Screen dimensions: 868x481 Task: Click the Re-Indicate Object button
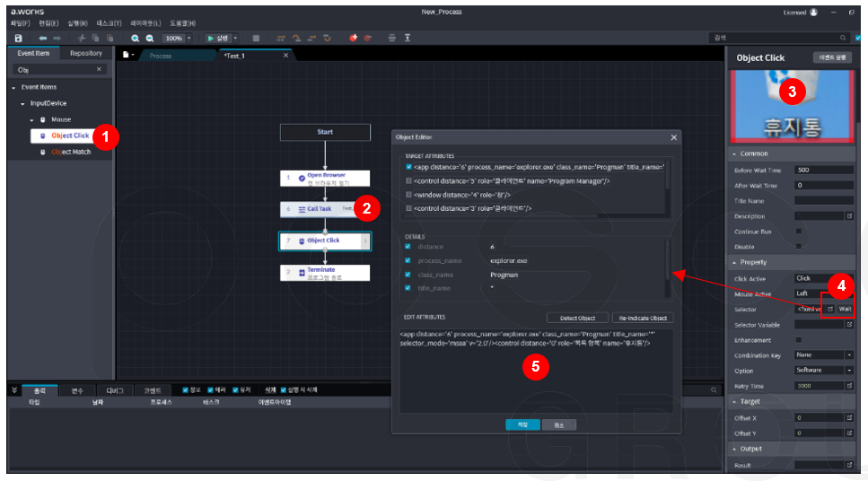coord(642,319)
